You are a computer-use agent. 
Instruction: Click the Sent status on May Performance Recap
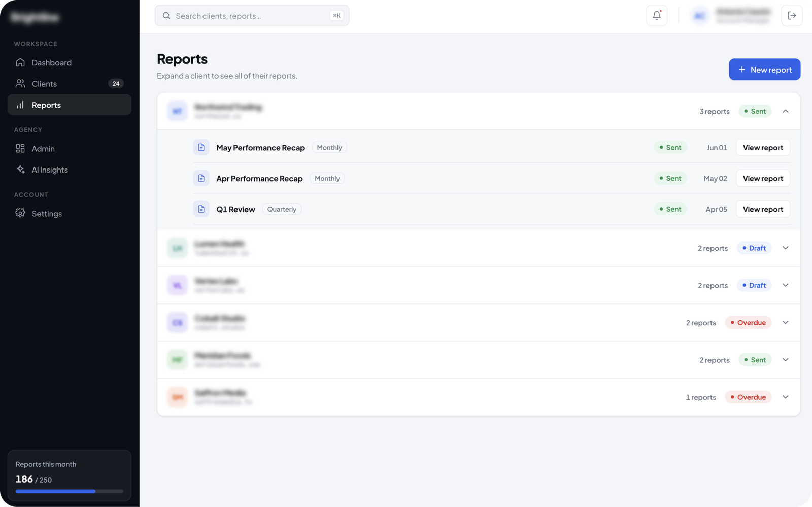click(670, 147)
